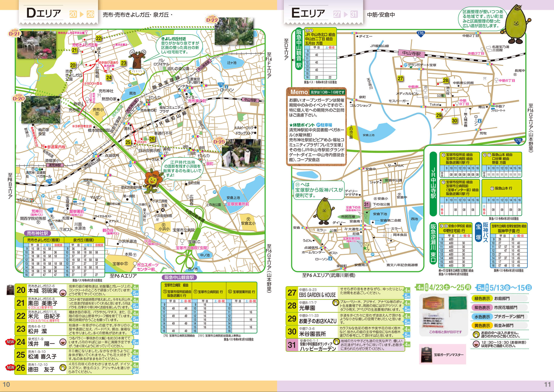Click the 泉ガ丘(循環) timetable header

(84, 240)
